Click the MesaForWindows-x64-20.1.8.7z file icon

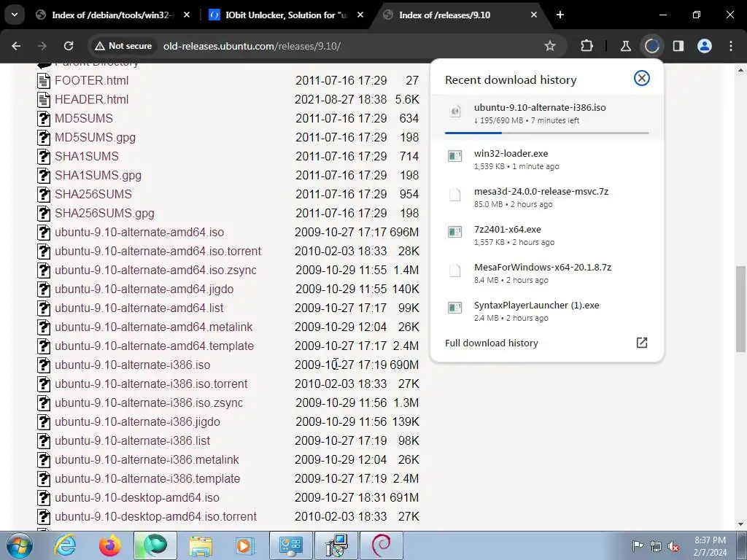(x=455, y=270)
